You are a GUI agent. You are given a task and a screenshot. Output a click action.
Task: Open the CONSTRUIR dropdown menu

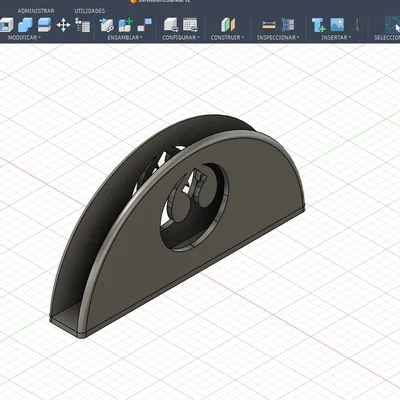tap(227, 37)
